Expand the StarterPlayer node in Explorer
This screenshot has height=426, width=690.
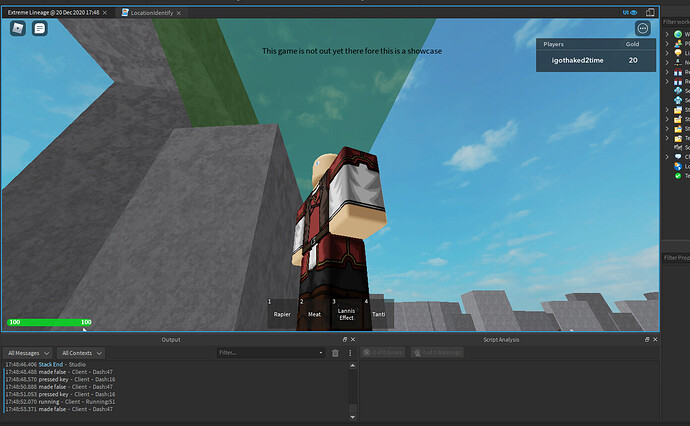[x=667, y=129]
